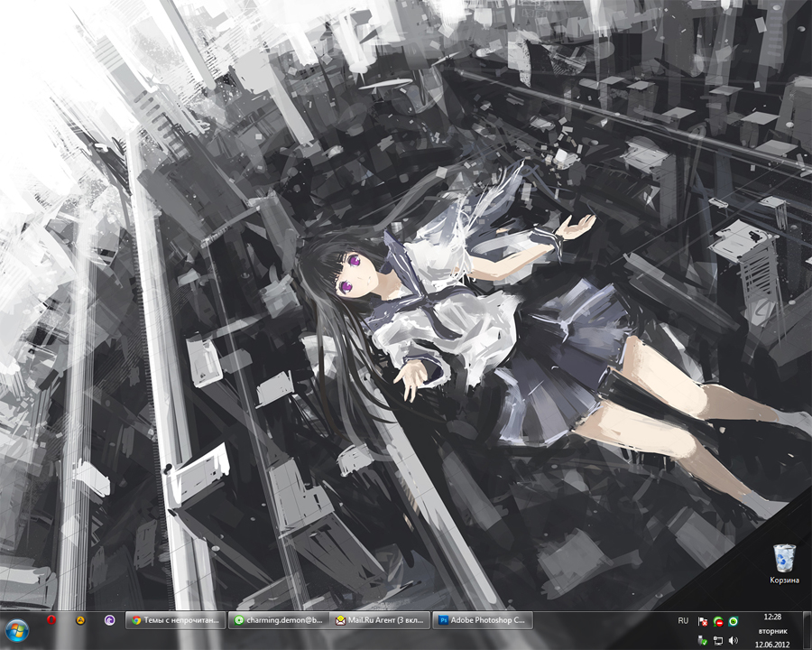The image size is (812, 650).
Task: Open the green play-circle tray icon
Action: 733,621
